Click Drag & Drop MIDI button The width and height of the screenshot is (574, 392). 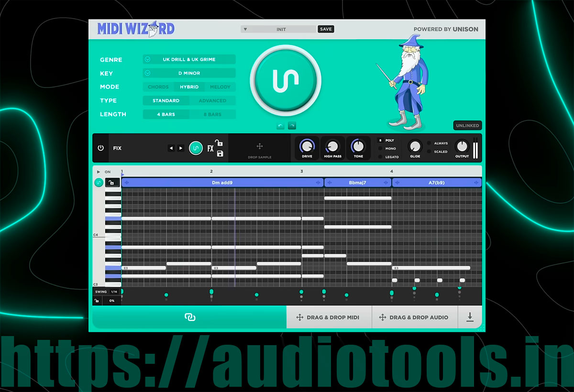[329, 317]
